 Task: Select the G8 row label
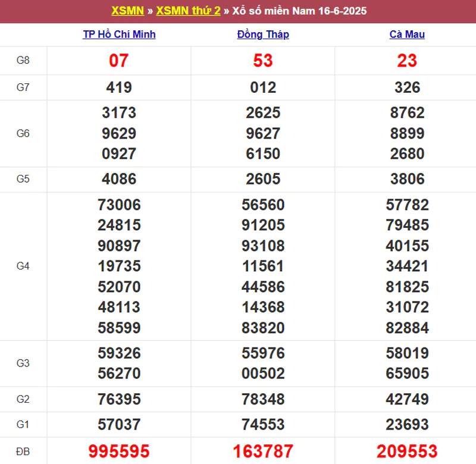[23, 60]
